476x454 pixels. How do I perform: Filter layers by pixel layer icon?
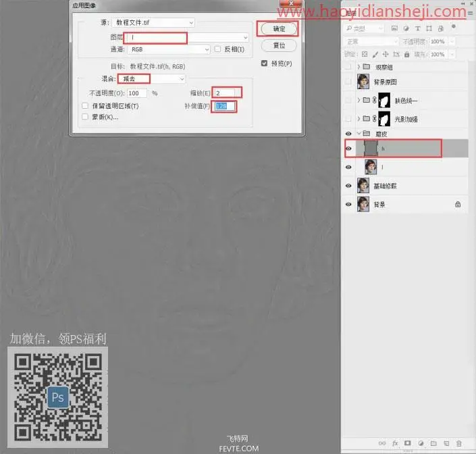pos(394,28)
